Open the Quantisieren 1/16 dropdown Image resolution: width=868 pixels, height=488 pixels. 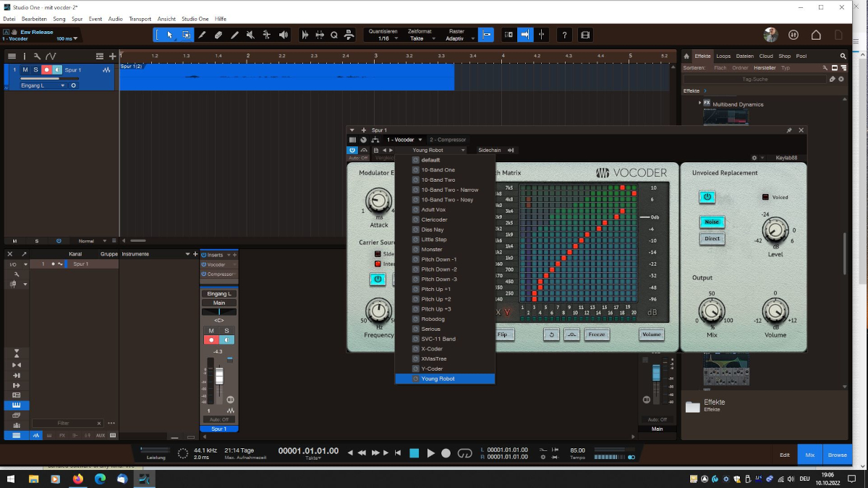coord(383,38)
